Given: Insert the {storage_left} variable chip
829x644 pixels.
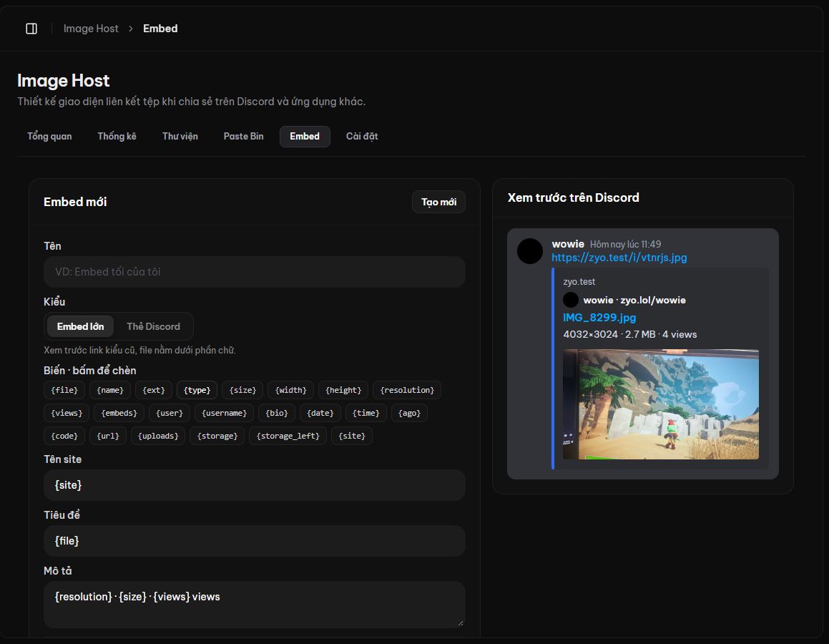Looking at the screenshot, I should pyautogui.click(x=288, y=436).
